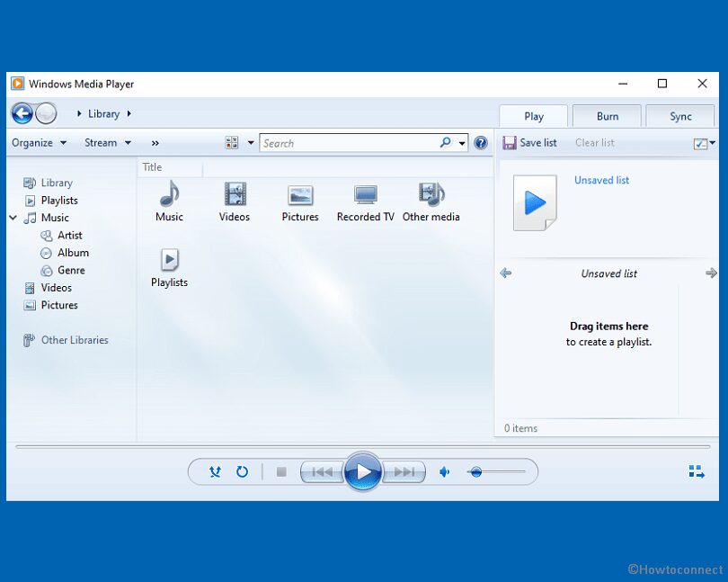Open the List options dropdown
The width and height of the screenshot is (728, 582).
click(x=704, y=144)
